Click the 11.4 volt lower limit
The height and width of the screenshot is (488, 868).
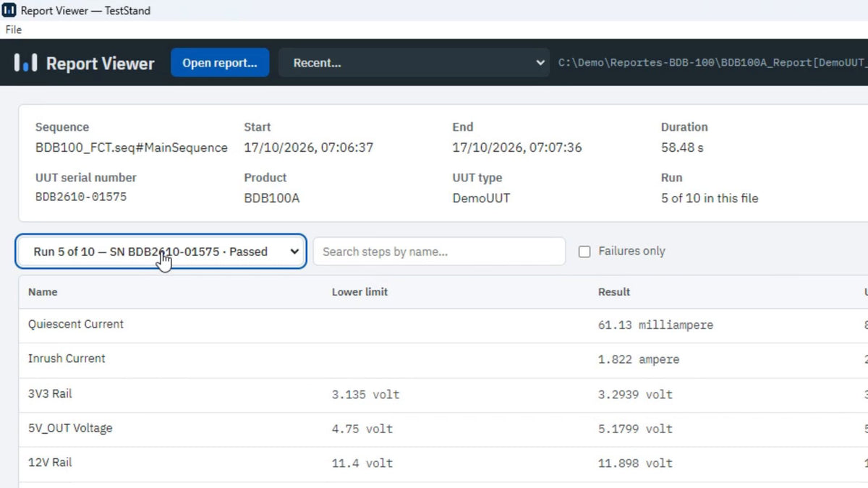pyautogui.click(x=362, y=463)
